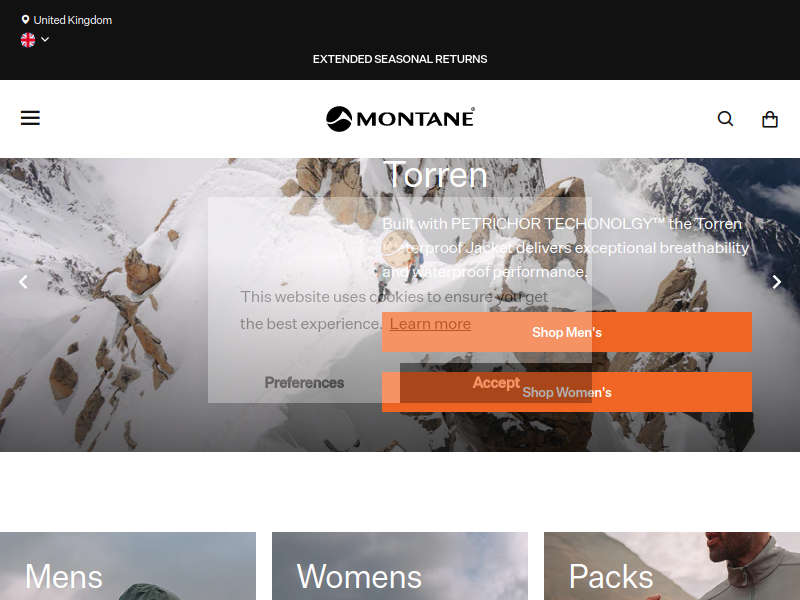Open the shopping bag cart

click(x=769, y=119)
